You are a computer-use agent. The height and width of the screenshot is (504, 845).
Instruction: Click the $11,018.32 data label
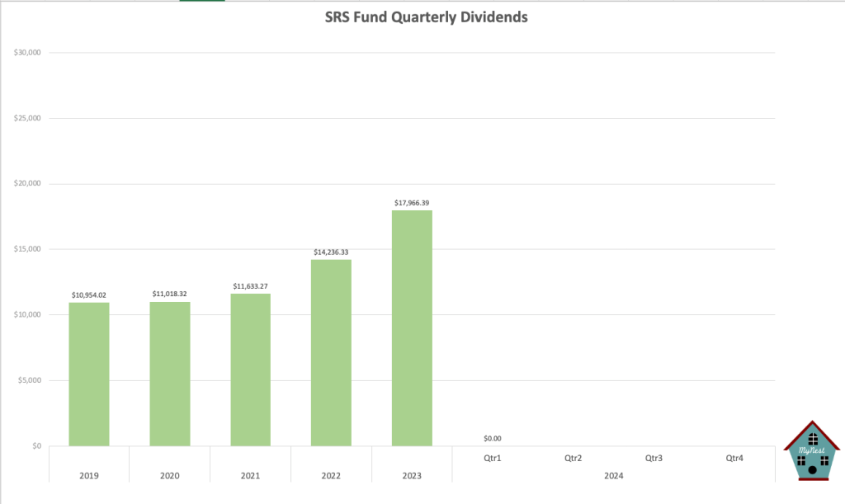pyautogui.click(x=170, y=293)
